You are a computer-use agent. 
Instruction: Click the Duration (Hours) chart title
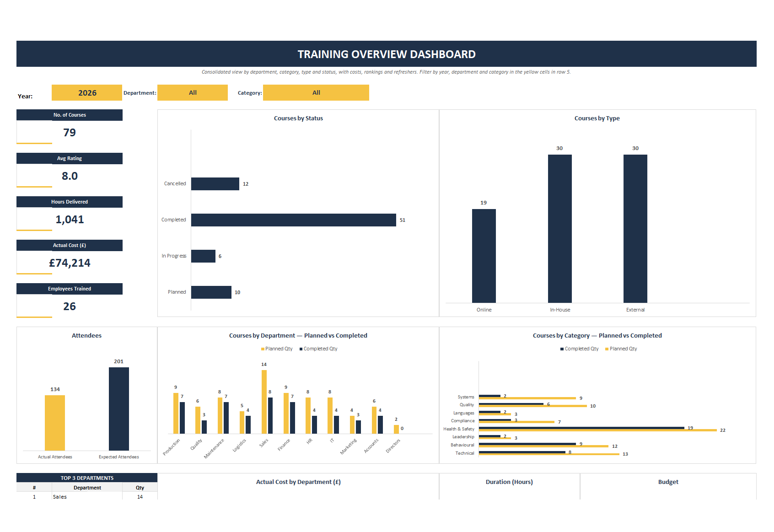click(x=509, y=482)
